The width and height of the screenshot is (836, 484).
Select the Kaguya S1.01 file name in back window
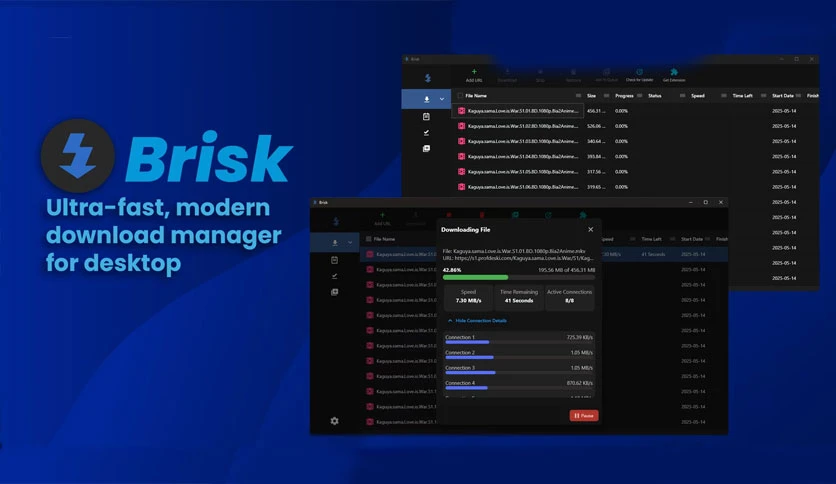pos(523,111)
